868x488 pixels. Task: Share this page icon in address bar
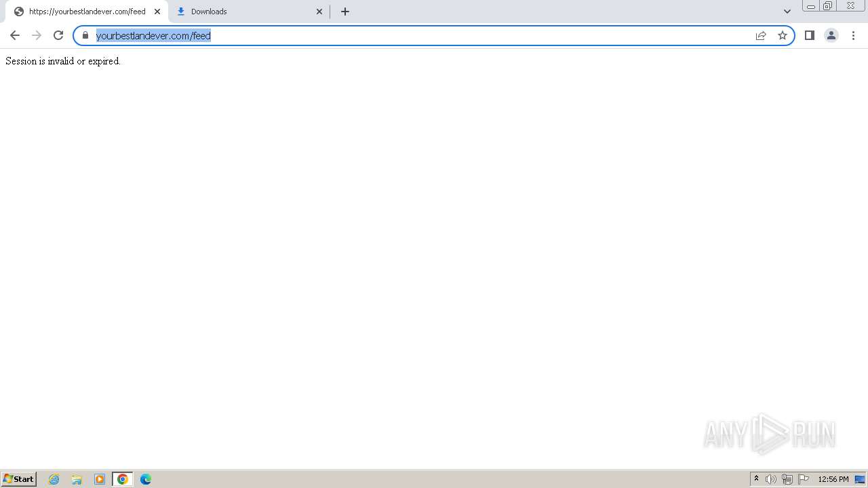(x=761, y=35)
